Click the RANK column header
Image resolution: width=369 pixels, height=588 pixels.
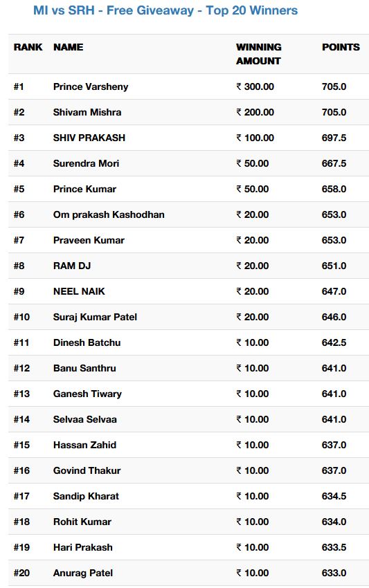click(x=28, y=47)
